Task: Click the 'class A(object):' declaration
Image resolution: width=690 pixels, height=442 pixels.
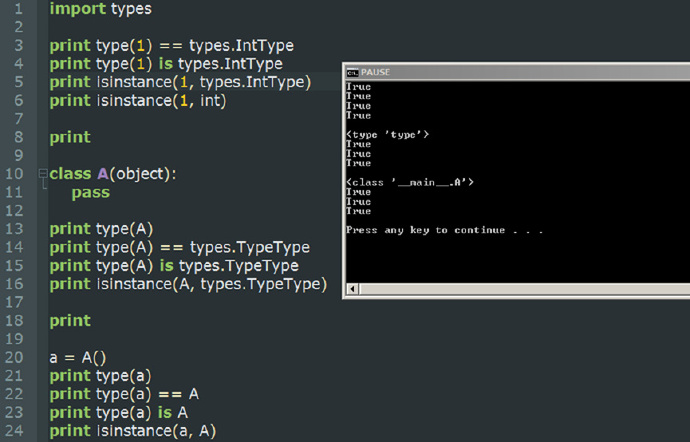Action: coord(113,174)
